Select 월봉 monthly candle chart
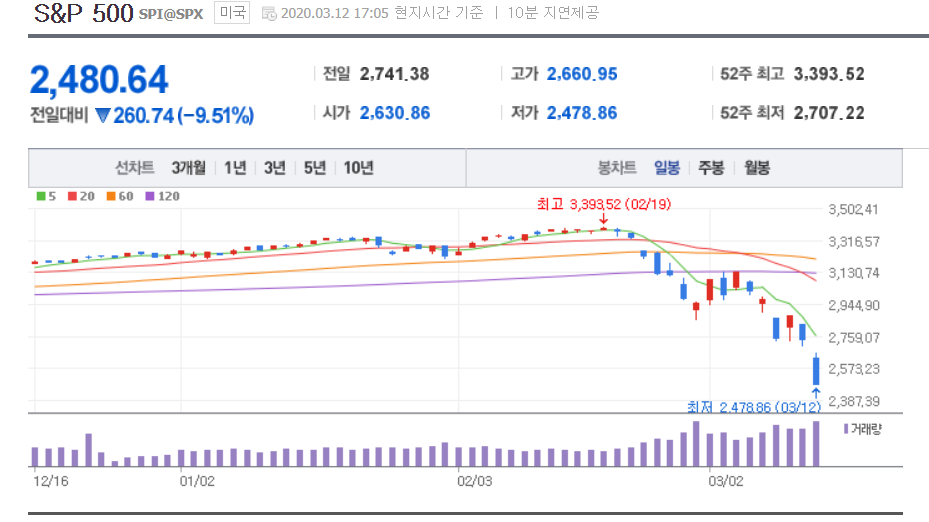Screen dimensions: 929x522 (x=757, y=168)
